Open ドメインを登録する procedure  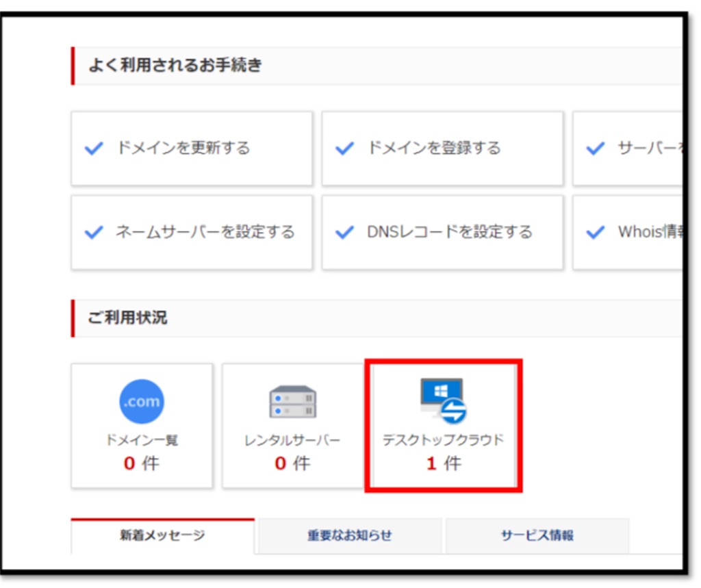coord(442,148)
